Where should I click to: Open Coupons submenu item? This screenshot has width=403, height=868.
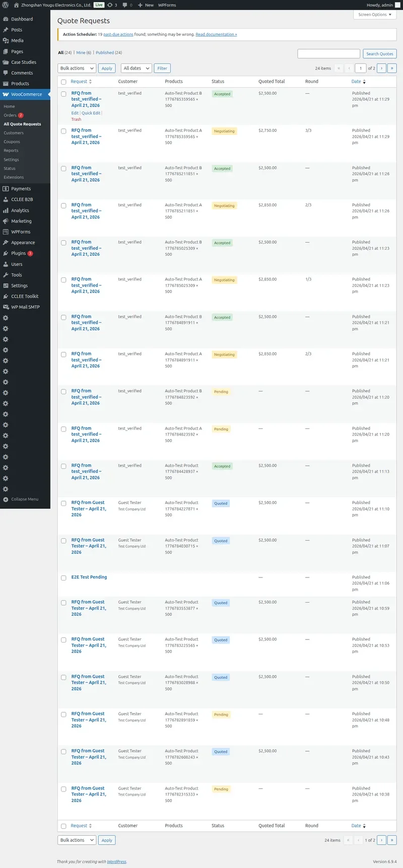click(x=12, y=142)
